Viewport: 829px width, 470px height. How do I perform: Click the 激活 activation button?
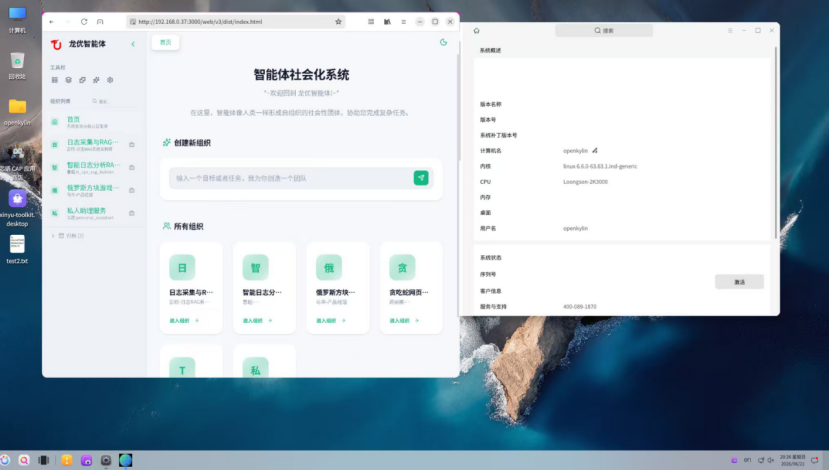pyautogui.click(x=739, y=282)
